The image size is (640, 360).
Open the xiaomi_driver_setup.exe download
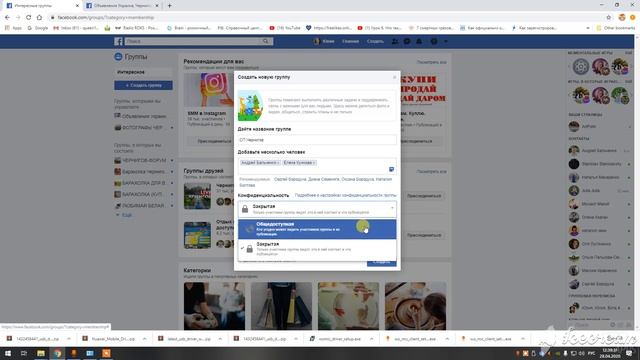(335, 339)
